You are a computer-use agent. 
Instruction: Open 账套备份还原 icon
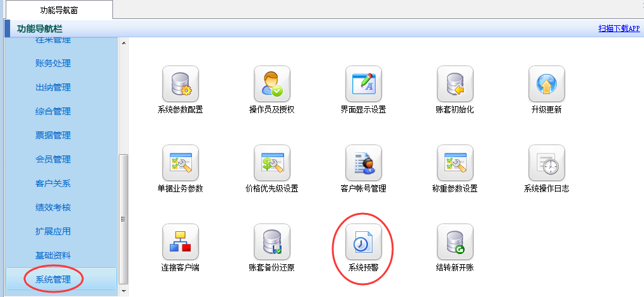coord(272,242)
